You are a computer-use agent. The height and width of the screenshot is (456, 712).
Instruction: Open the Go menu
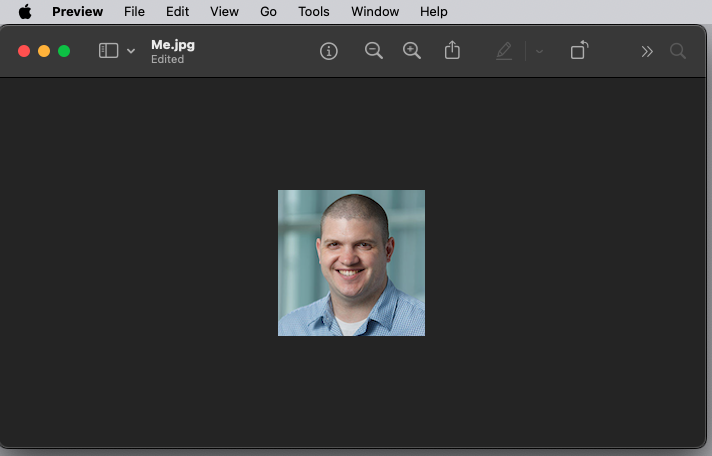tap(268, 11)
